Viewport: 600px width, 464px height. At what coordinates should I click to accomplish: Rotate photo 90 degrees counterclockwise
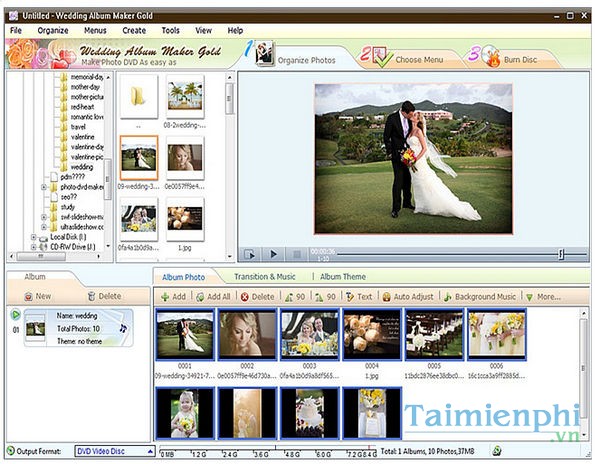(x=295, y=296)
